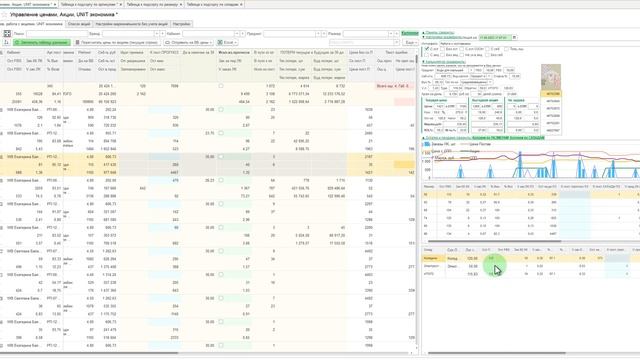Toggle the section header above the chart
This screenshot has width=640, height=360.
click(x=447, y=138)
